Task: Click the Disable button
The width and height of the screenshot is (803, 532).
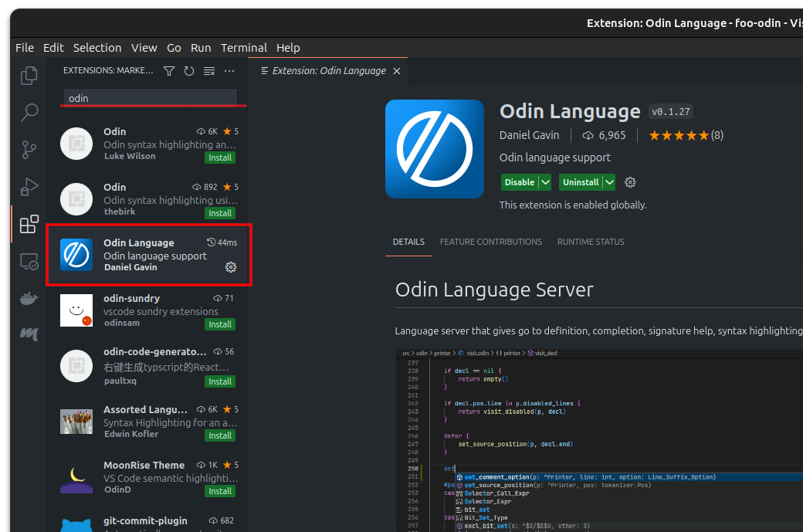Action: coord(520,182)
